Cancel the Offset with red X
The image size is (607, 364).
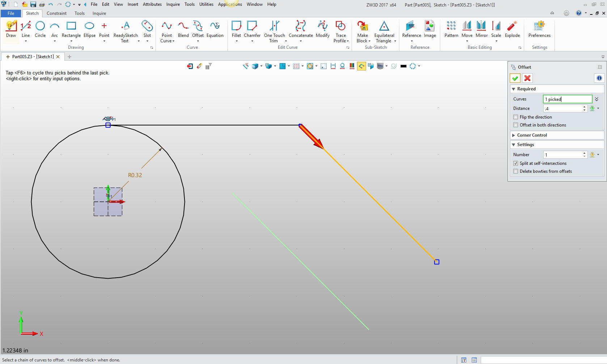[x=527, y=78]
